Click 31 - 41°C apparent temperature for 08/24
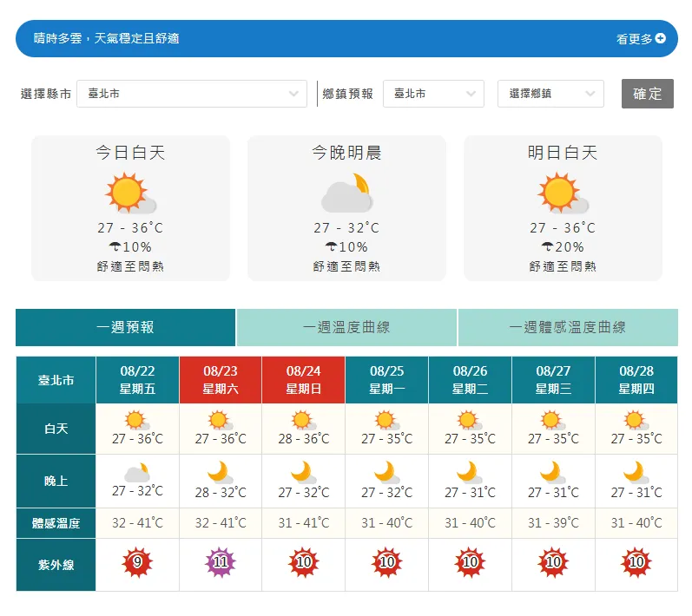692x616 pixels. click(x=304, y=523)
